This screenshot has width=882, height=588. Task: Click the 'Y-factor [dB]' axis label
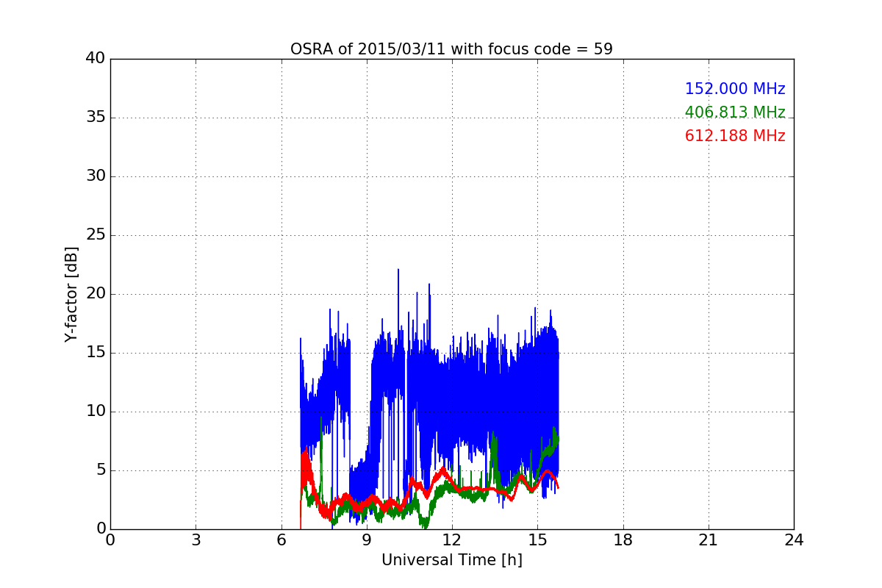pyautogui.click(x=71, y=294)
